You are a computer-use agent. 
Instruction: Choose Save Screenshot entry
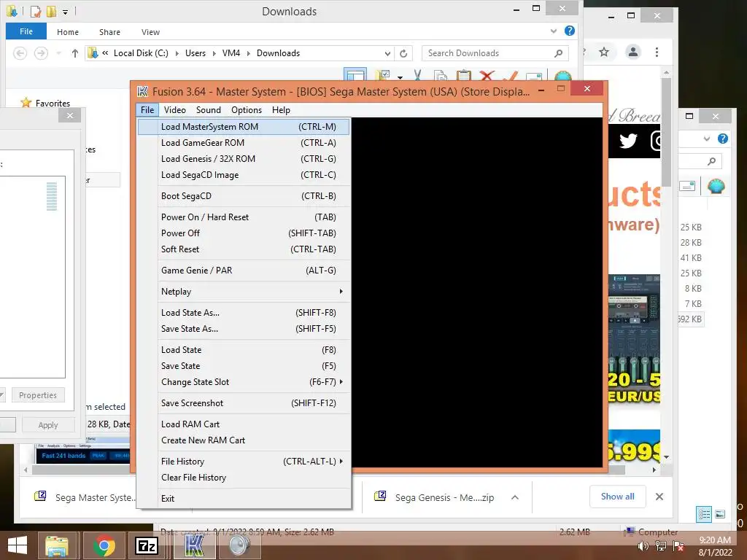pyautogui.click(x=244, y=403)
